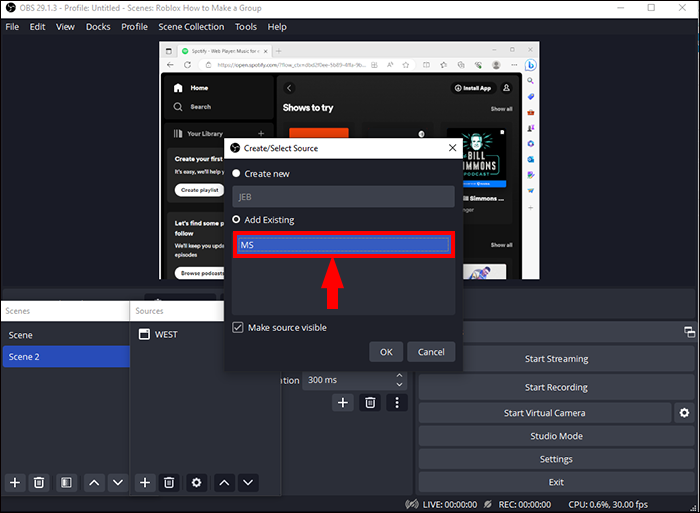Open the Scene Collection menu
The image size is (700, 513).
[191, 27]
